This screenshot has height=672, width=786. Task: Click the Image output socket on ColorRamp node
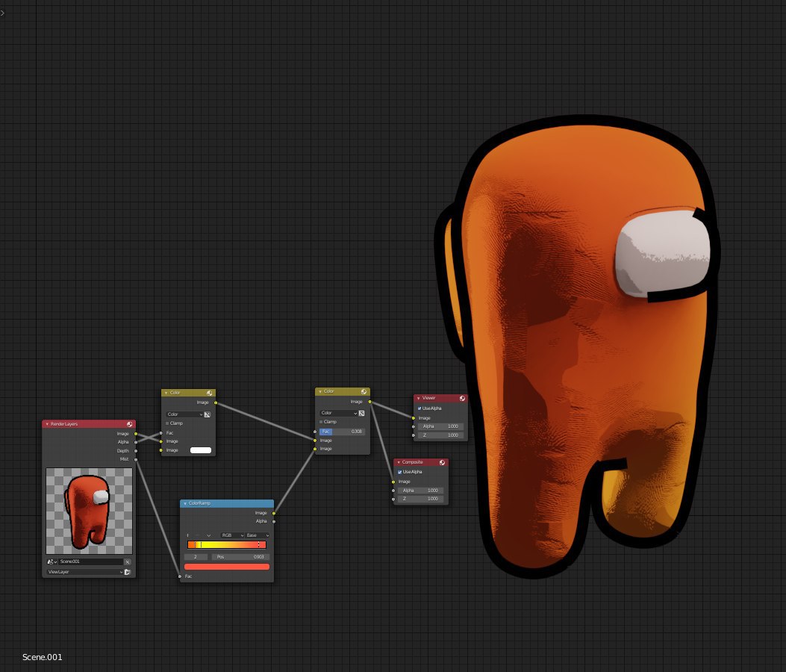click(274, 513)
